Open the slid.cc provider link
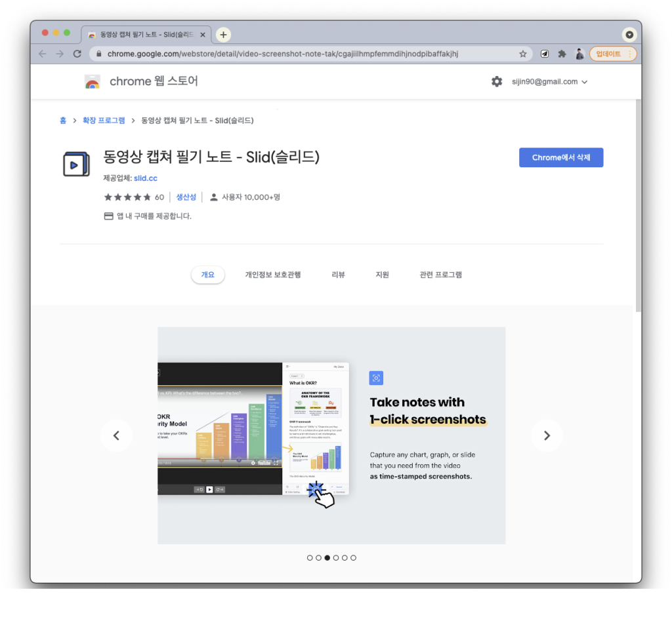The width and height of the screenshot is (672, 623). pyautogui.click(x=146, y=178)
